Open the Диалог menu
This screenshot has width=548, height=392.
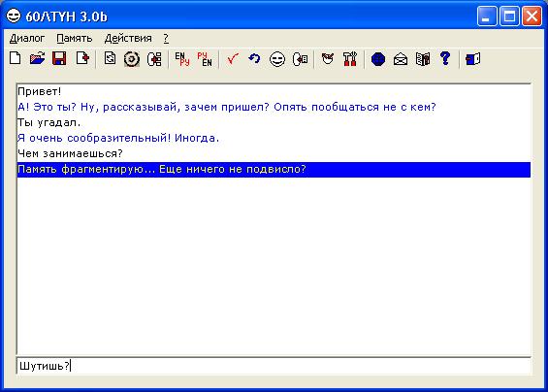[27, 38]
